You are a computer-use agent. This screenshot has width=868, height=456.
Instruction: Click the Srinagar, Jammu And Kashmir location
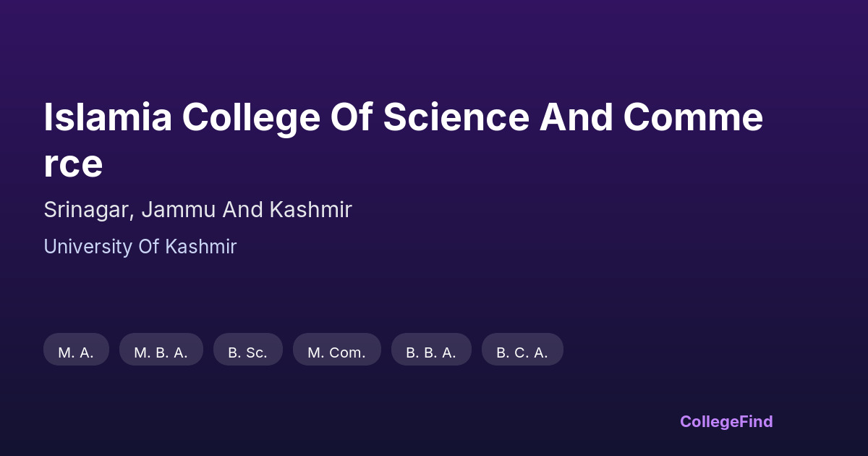pos(197,210)
